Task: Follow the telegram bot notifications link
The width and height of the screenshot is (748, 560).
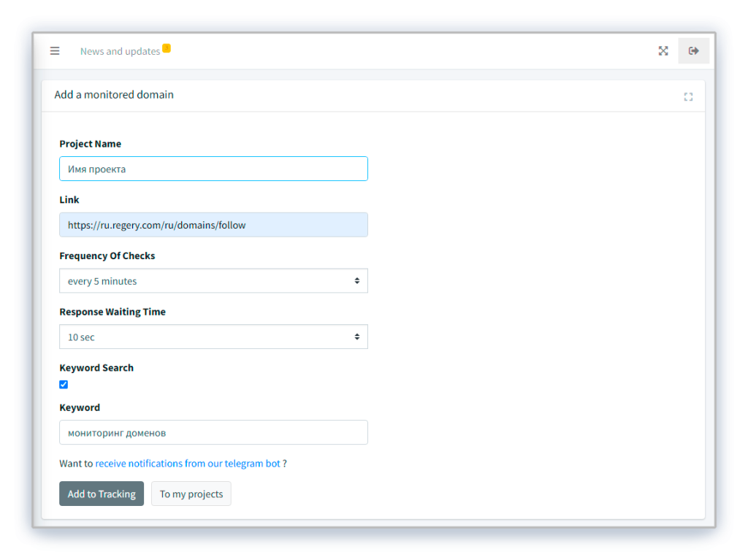Action: tap(188, 464)
